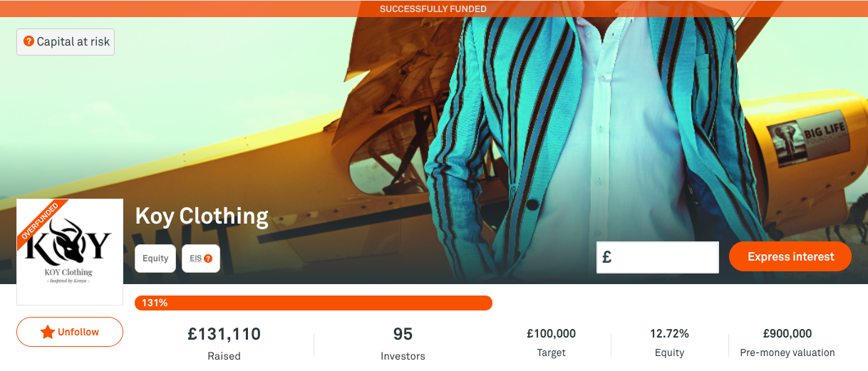Click the Successfully Funded banner
Image resolution: width=868 pixels, height=371 pixels.
click(433, 9)
